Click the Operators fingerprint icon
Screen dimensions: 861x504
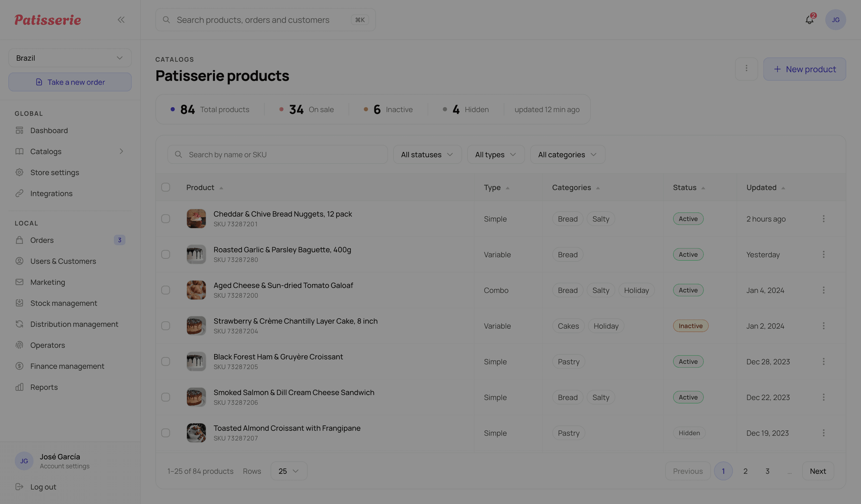19,345
